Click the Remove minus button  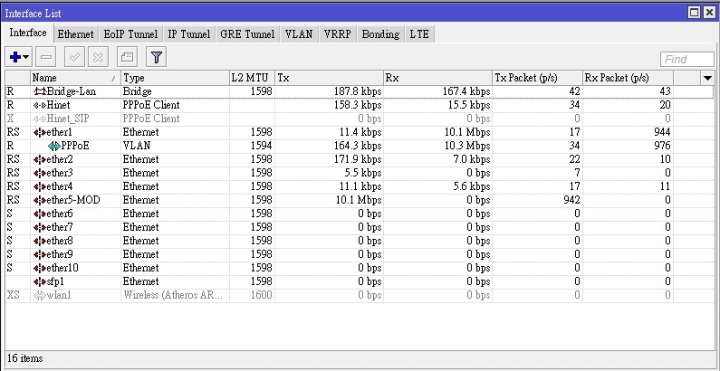[46, 57]
